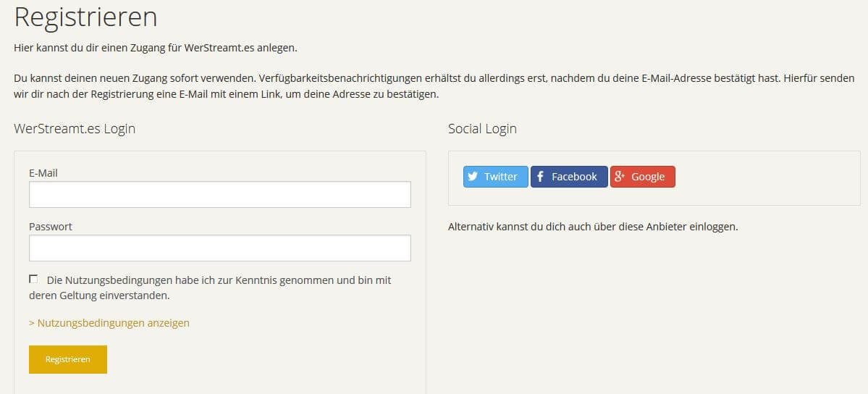This screenshot has height=394, width=868.
Task: Open the 'Nutzungsbedingungen anzeigen' link
Action: click(109, 322)
